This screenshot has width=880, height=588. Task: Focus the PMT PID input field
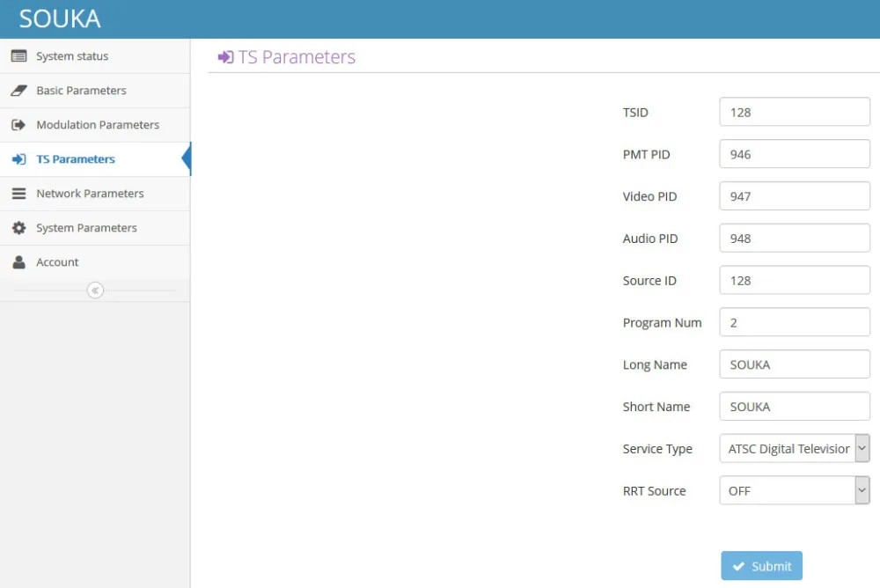click(794, 154)
